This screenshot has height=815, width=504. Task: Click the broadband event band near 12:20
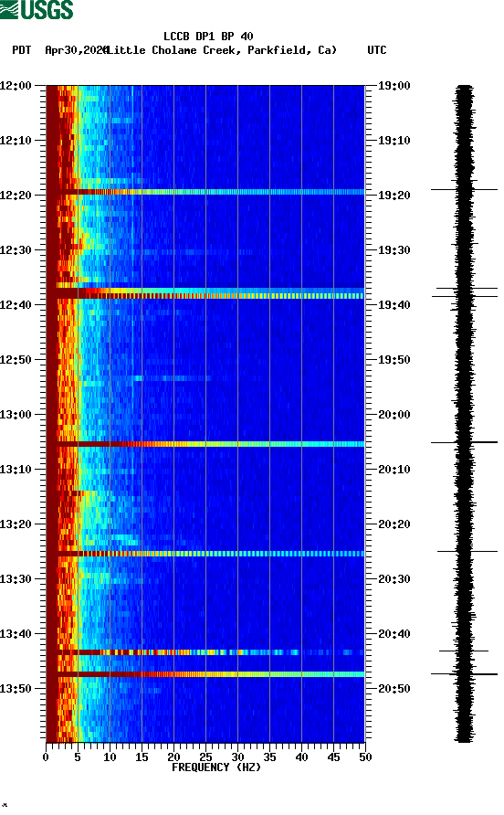(x=205, y=192)
